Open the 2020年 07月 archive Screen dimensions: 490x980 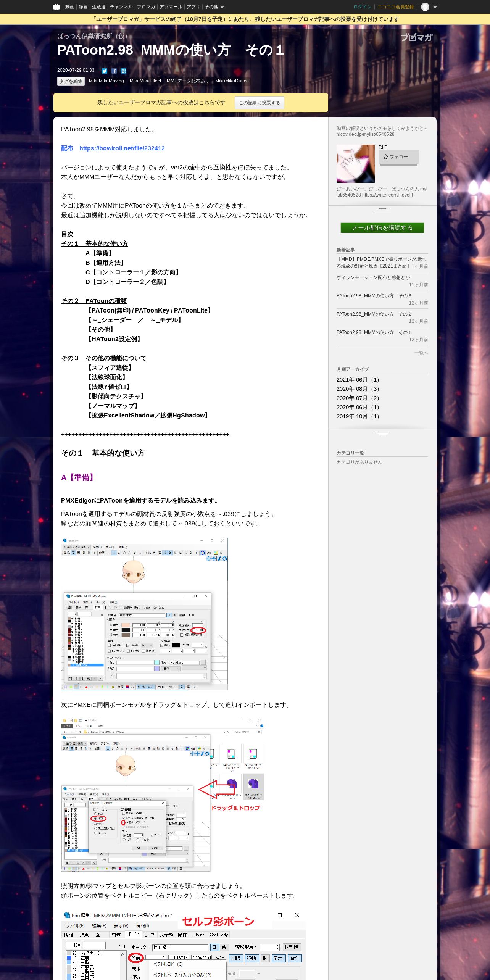tap(358, 398)
